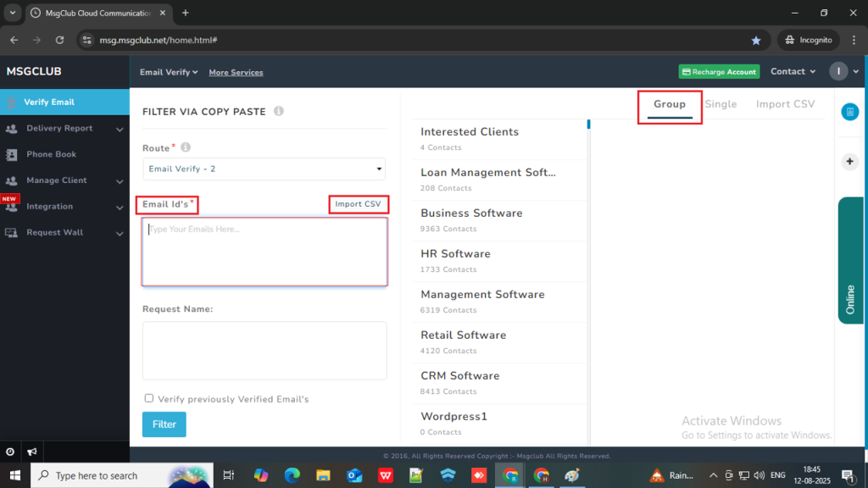Select the CRM Software group
Viewport: 868px width, 488px height.
tap(500, 384)
